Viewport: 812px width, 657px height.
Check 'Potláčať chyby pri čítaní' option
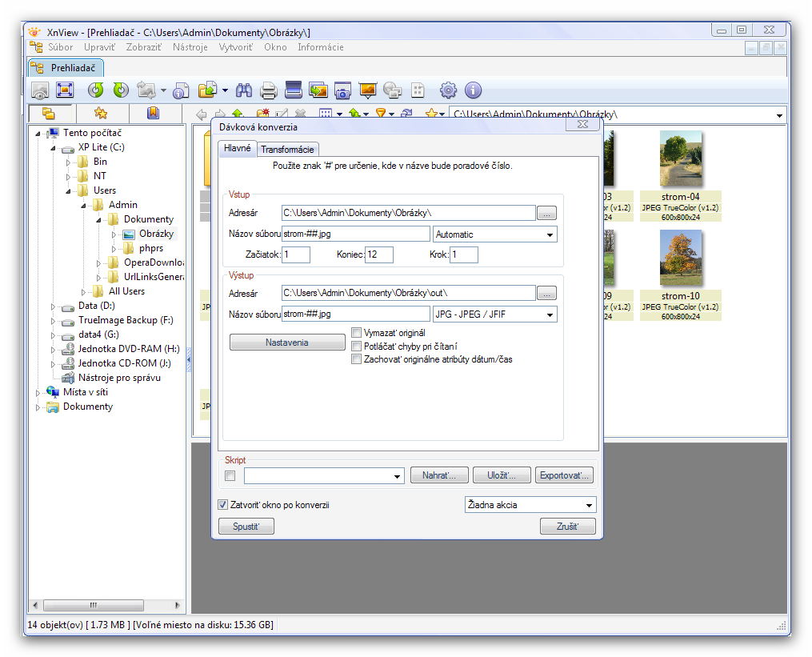357,347
